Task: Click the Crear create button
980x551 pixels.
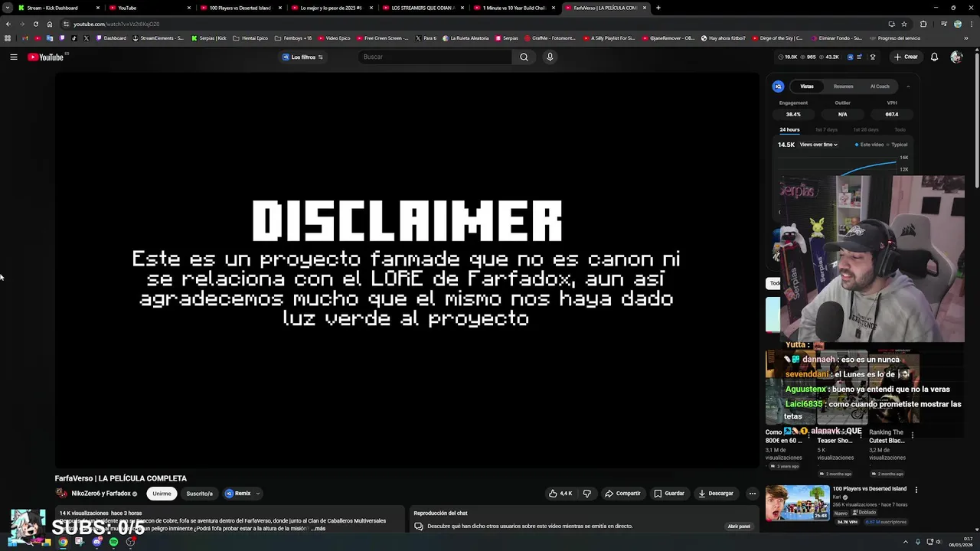Action: click(906, 57)
